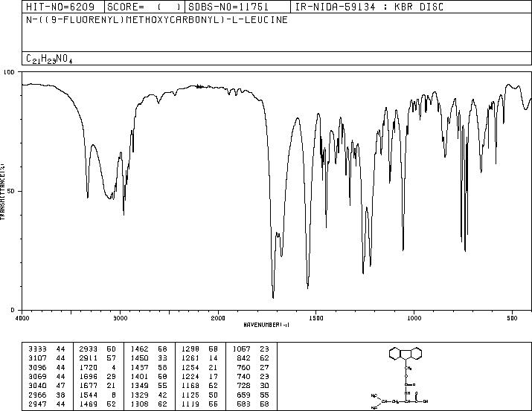
Task: Select peak value 1119 in the table
Action: pos(190,404)
